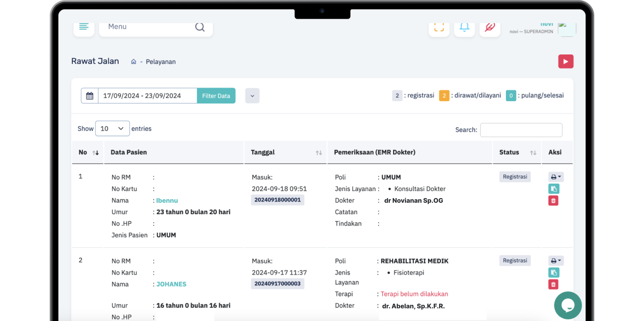Viewport: 644px width, 321px height.
Task: Click Registrasi status badge for Ibennu row
Action: [x=515, y=177]
